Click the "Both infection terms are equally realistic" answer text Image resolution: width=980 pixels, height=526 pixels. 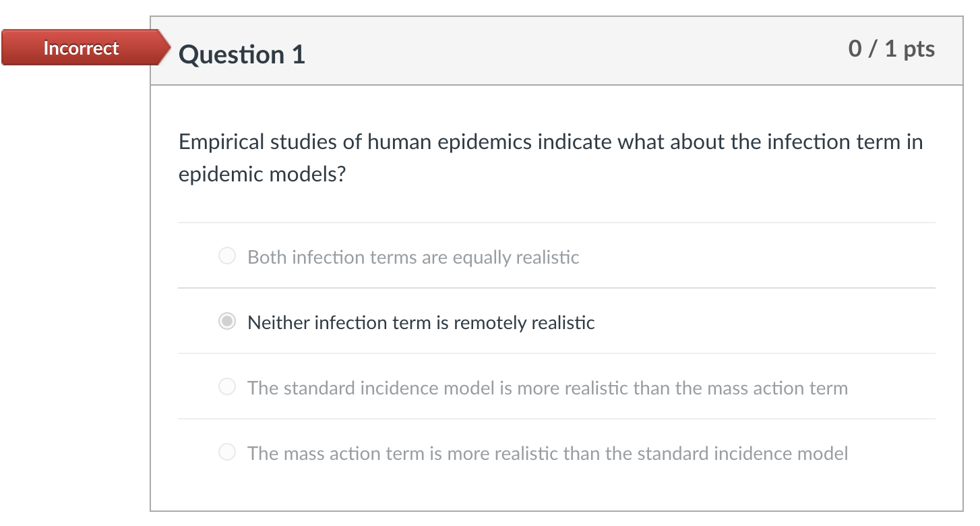point(413,257)
